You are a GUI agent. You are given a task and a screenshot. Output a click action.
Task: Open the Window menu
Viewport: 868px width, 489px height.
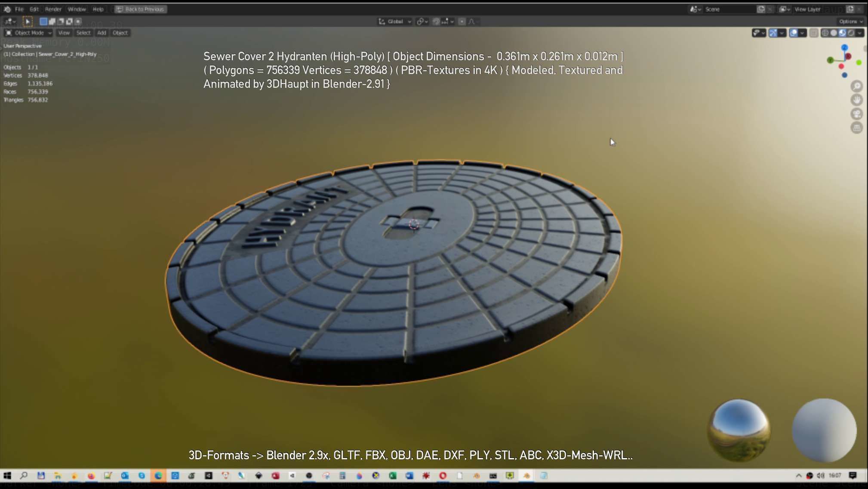tap(77, 9)
